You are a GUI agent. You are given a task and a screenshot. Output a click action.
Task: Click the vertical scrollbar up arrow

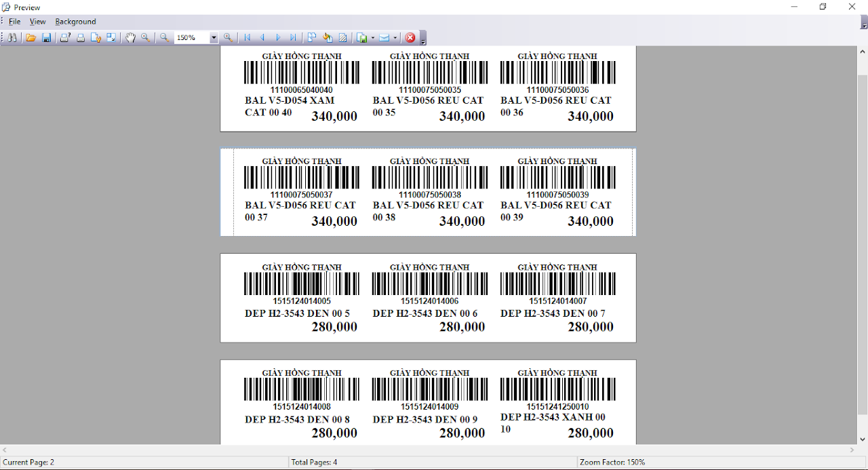863,52
